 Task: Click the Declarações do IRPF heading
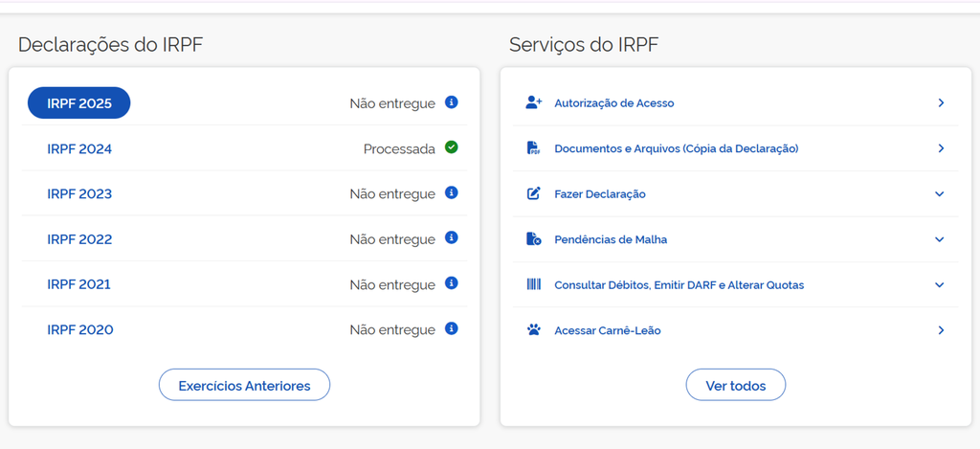tap(111, 45)
